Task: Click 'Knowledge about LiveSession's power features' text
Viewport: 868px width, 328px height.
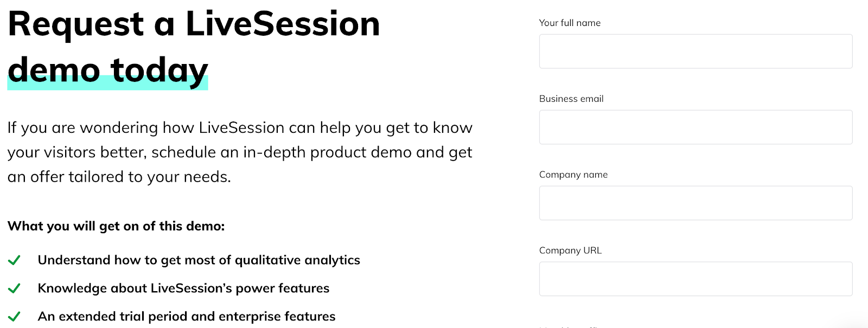Action: (x=183, y=288)
